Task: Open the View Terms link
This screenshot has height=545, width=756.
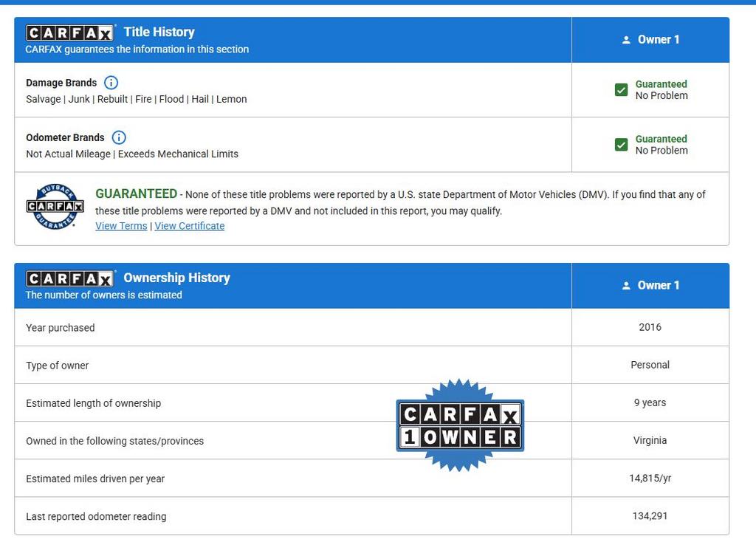Action: click(121, 226)
